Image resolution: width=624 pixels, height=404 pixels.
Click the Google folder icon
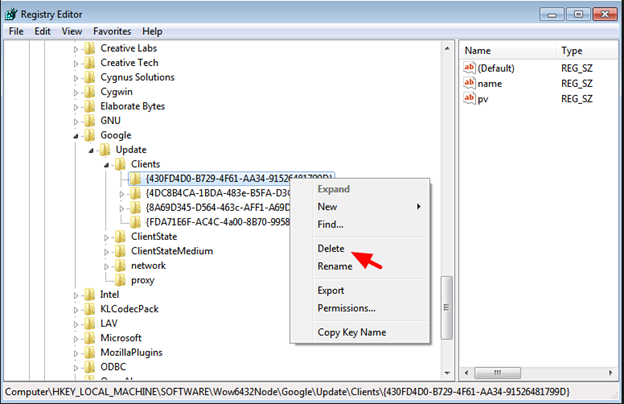point(90,135)
